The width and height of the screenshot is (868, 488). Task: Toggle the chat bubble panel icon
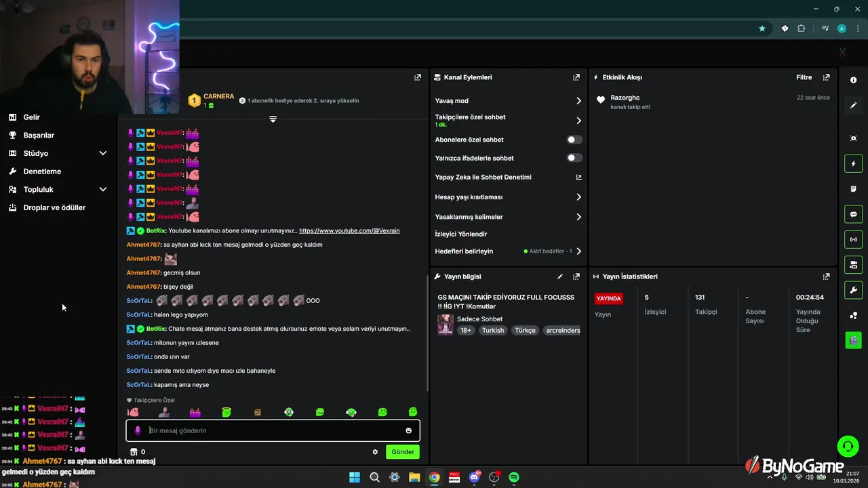(853, 214)
